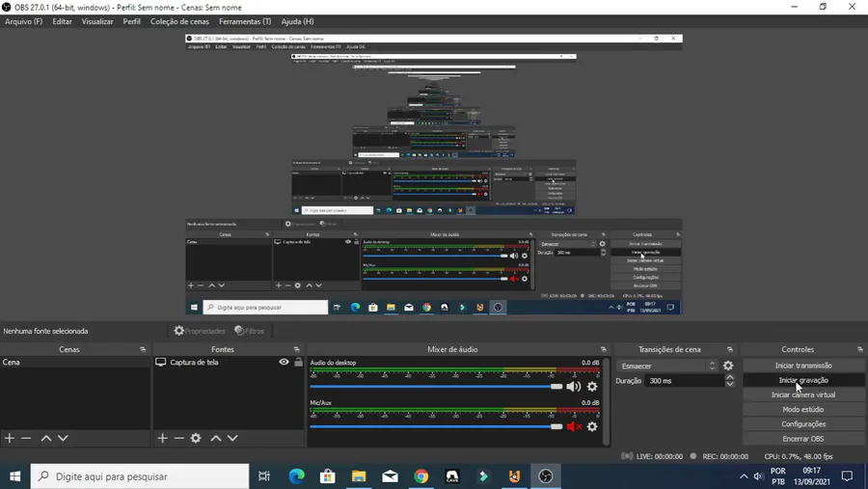Screen dimensions: 868x489
Task: Add a new source in Fontes panel
Action: pyautogui.click(x=162, y=438)
